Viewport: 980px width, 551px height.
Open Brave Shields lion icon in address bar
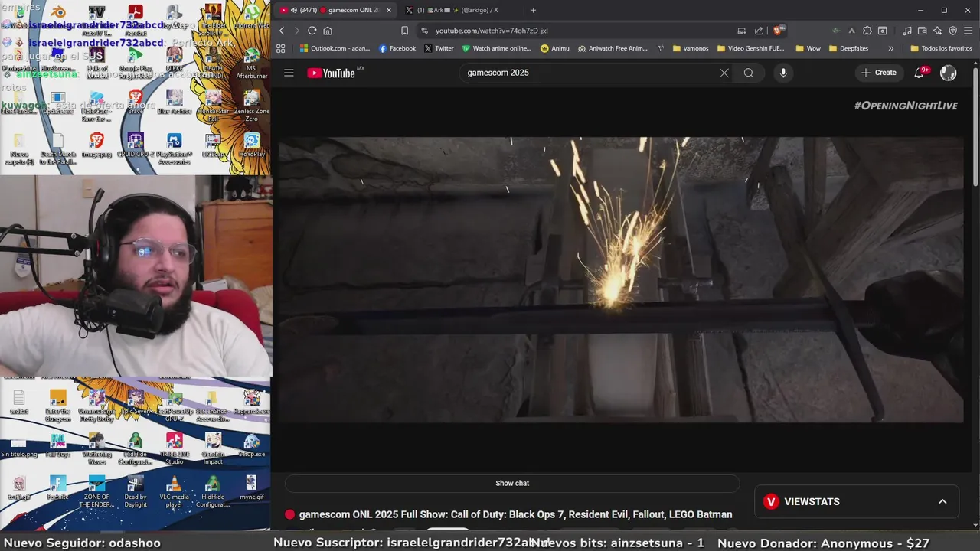(x=778, y=31)
